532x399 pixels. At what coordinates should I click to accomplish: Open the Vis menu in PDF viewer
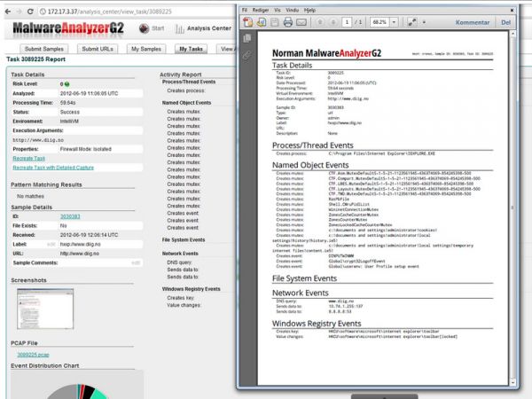coord(278,10)
